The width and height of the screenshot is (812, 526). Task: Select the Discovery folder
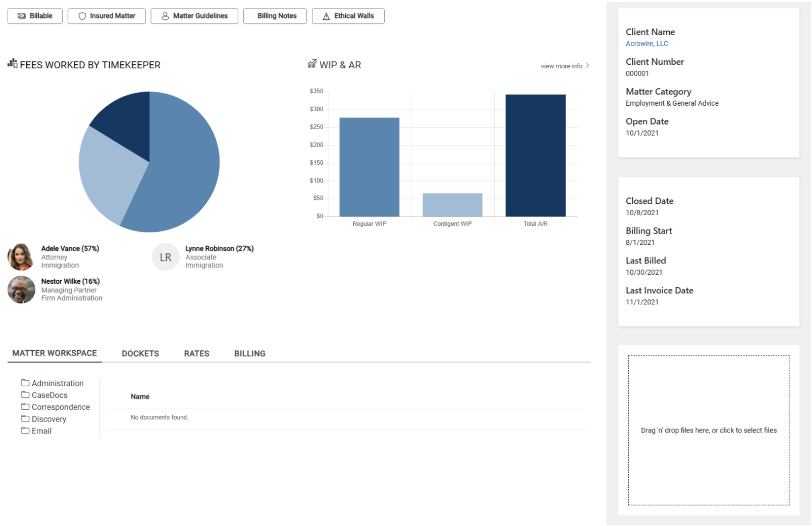coord(49,419)
